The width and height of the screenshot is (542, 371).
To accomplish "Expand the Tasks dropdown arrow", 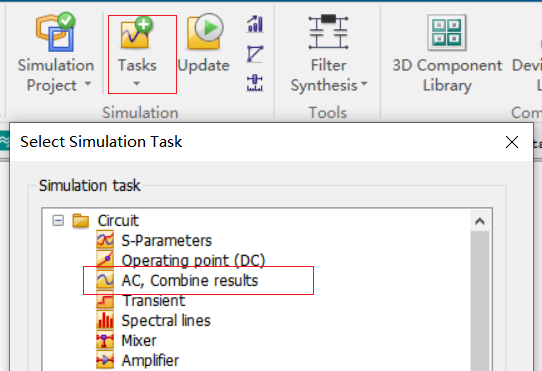I will (137, 84).
